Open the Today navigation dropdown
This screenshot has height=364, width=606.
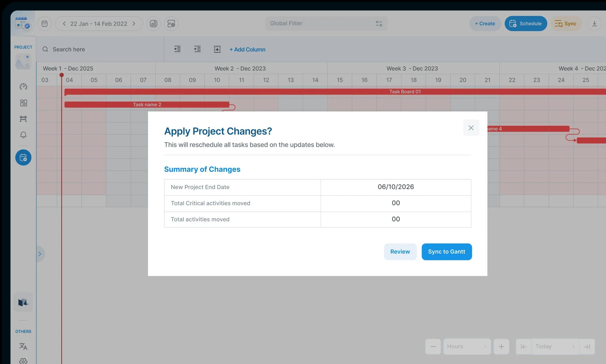[x=555, y=346]
